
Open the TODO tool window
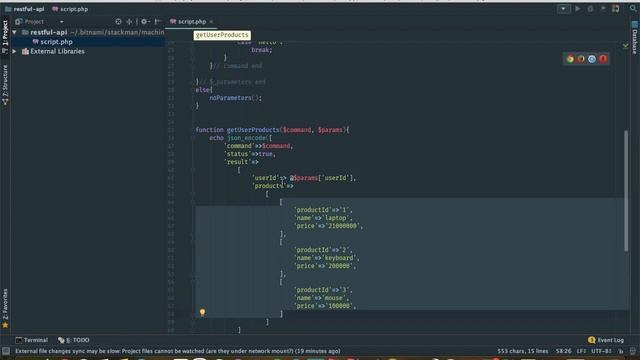[73, 340]
